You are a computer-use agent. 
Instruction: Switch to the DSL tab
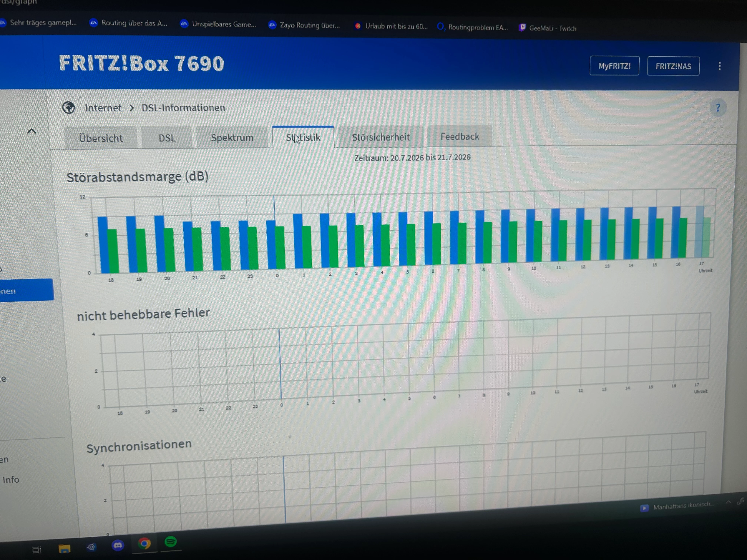tap(167, 138)
